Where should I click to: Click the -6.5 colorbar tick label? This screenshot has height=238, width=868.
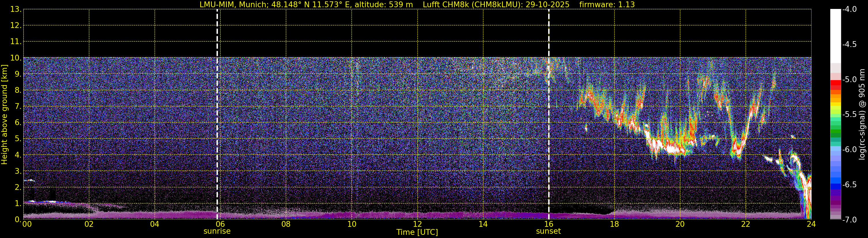(850, 185)
